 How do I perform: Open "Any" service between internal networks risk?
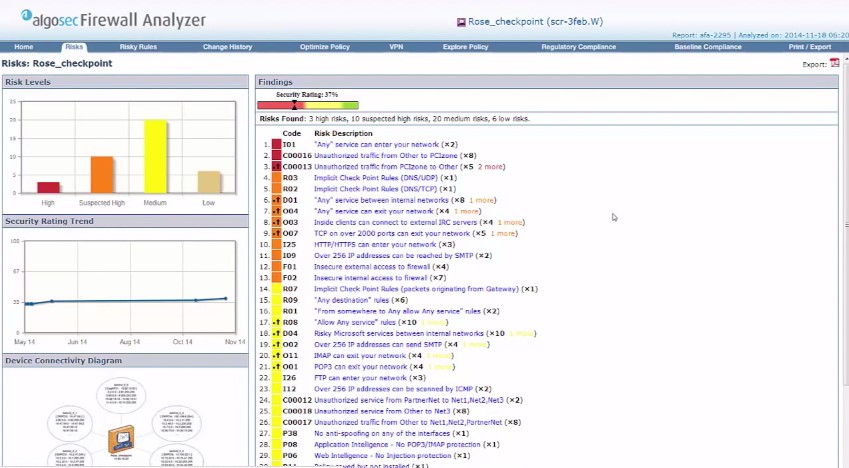pyautogui.click(x=381, y=200)
